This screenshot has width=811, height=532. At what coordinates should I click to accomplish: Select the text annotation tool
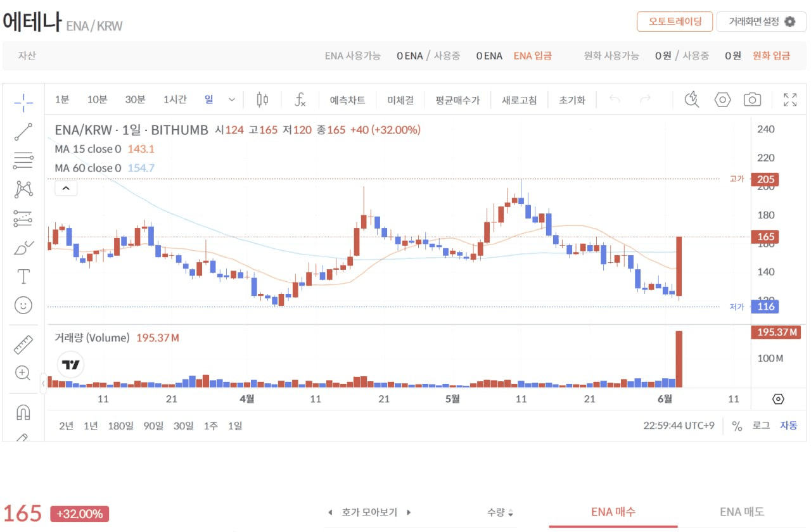coord(23,276)
